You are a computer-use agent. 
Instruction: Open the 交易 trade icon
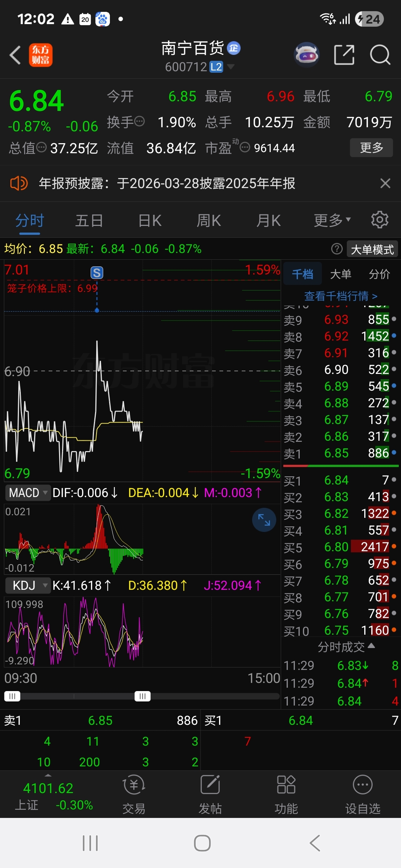[x=134, y=795]
